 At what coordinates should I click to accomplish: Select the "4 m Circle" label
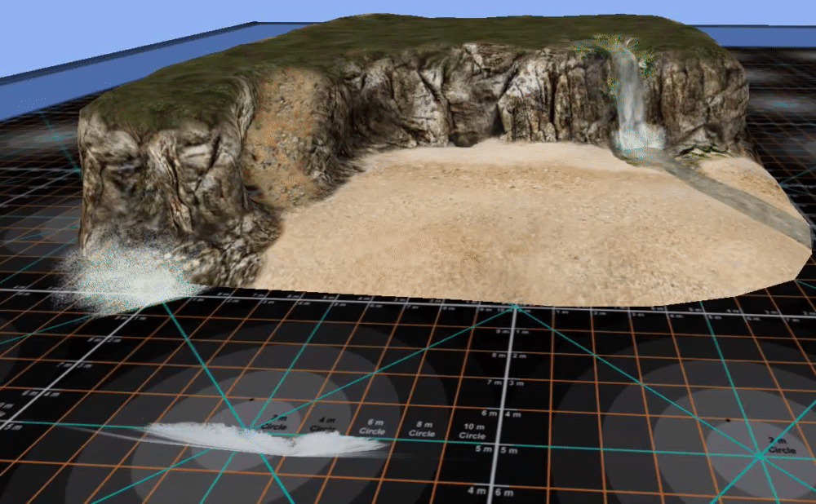pyautogui.click(x=324, y=424)
